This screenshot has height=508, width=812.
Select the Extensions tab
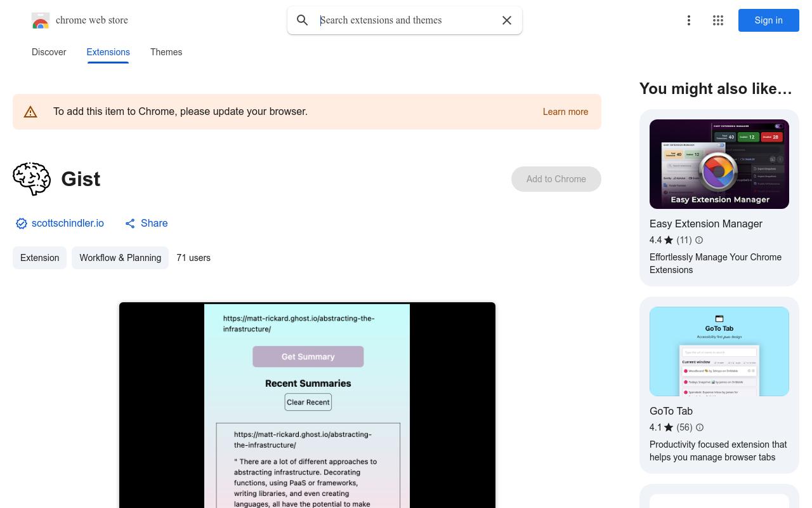pyautogui.click(x=108, y=52)
